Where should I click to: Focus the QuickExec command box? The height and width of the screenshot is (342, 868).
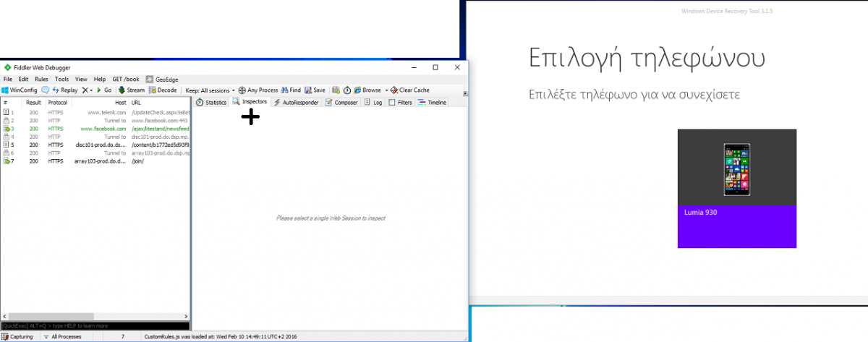[95, 326]
